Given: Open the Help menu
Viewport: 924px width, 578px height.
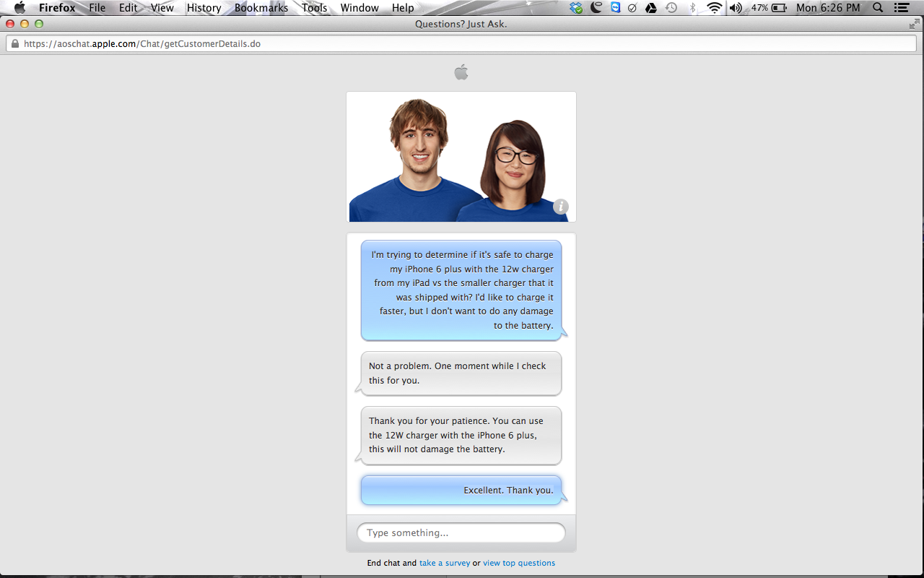Looking at the screenshot, I should coord(403,8).
